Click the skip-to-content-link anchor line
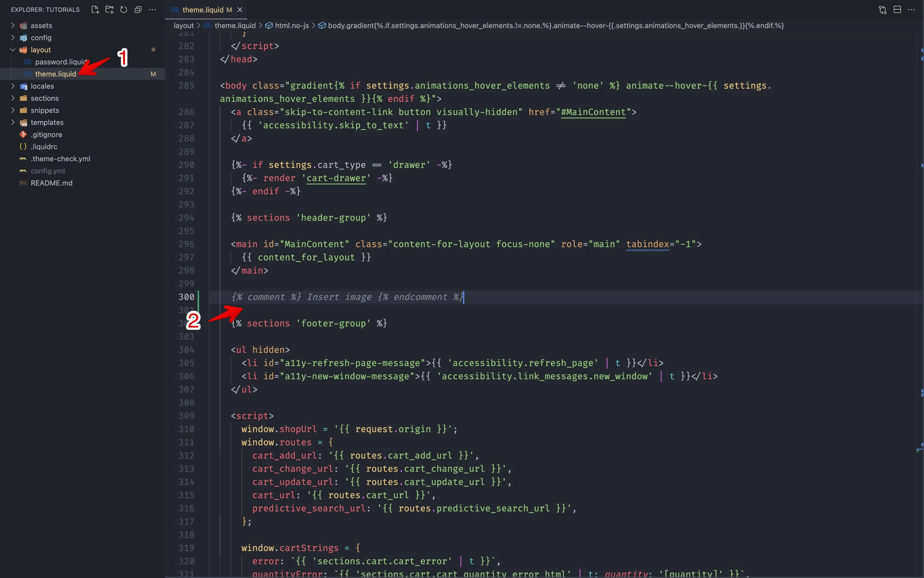The width and height of the screenshot is (924, 578). [x=433, y=112]
